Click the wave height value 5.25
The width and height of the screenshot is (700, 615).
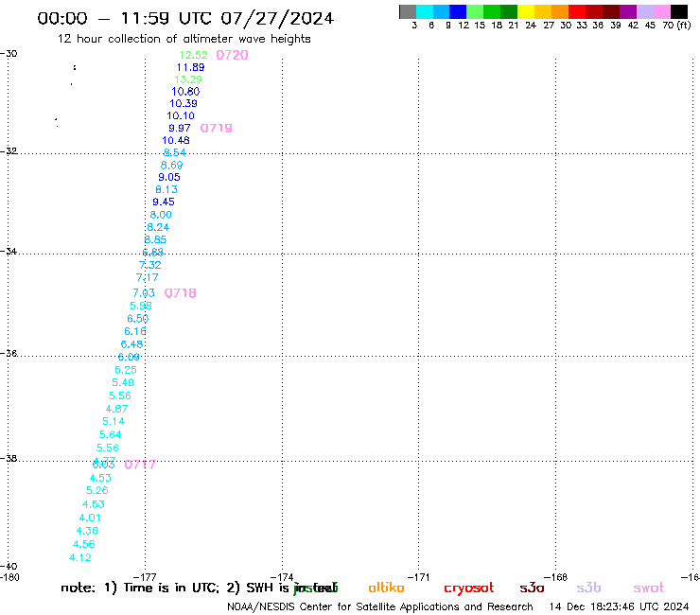pyautogui.click(x=126, y=370)
